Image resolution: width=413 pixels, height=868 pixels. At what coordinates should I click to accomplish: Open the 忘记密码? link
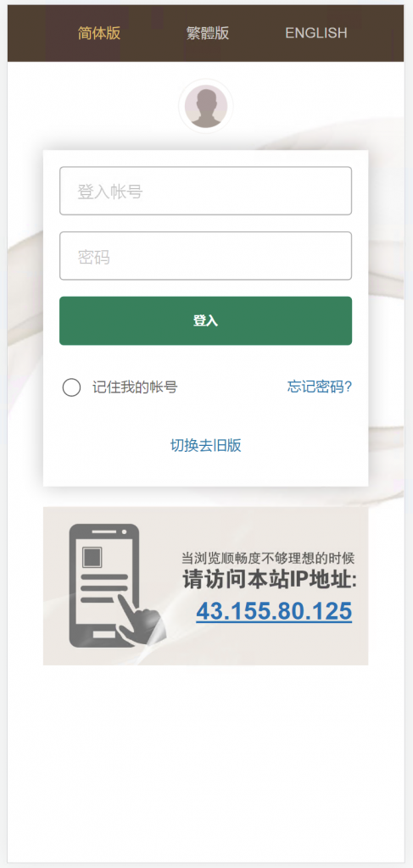click(x=320, y=387)
